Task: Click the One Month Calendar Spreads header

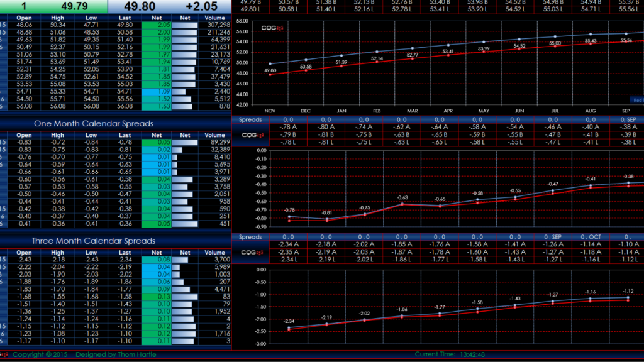Action: pyautogui.click(x=94, y=124)
